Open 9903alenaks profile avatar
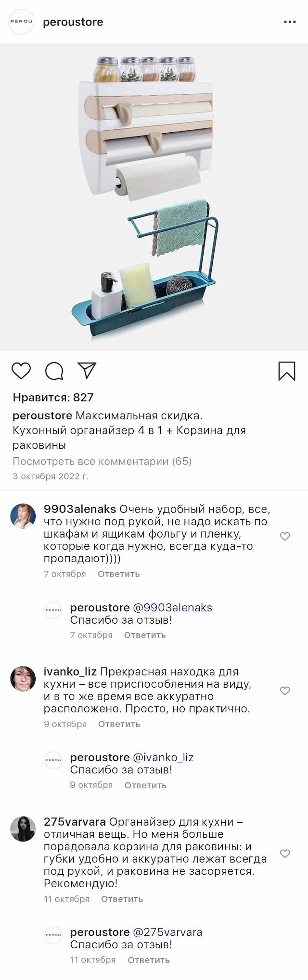This screenshot has width=308, height=980. (23, 516)
